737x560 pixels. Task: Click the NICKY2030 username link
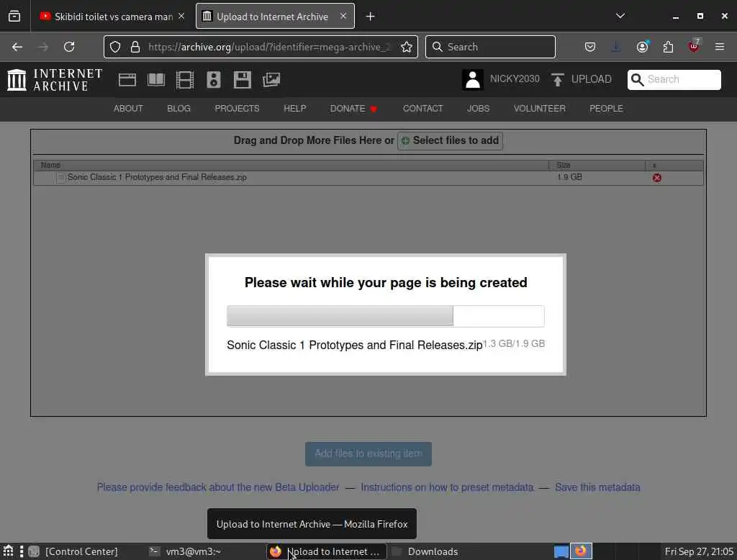pos(515,79)
